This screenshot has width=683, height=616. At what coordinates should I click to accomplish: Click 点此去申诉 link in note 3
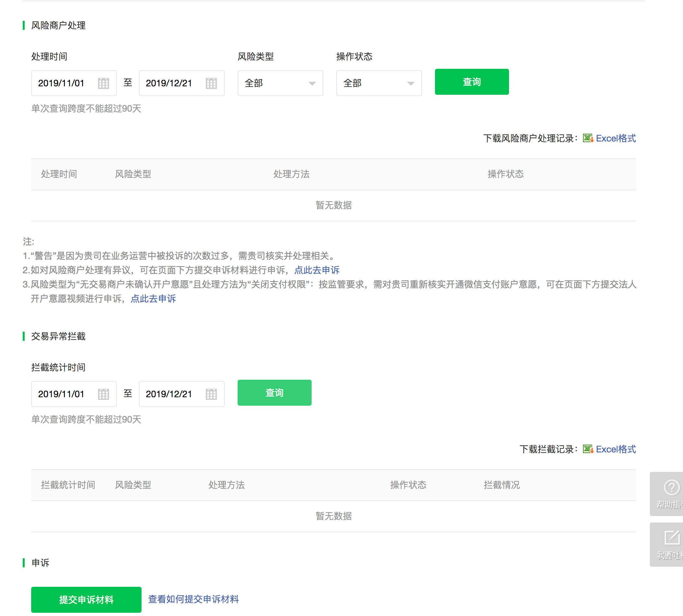[x=153, y=298]
